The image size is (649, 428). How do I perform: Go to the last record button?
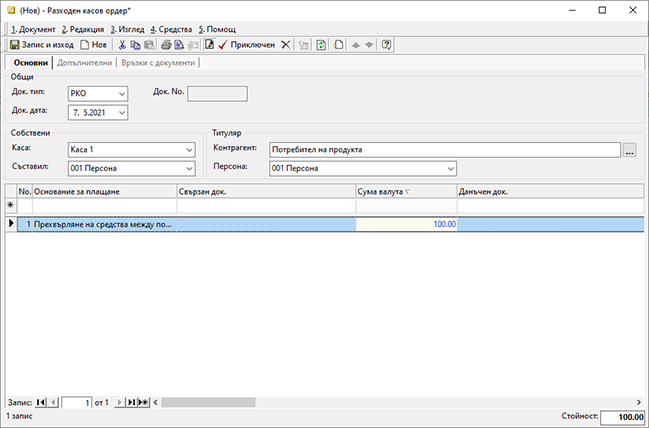(131, 402)
